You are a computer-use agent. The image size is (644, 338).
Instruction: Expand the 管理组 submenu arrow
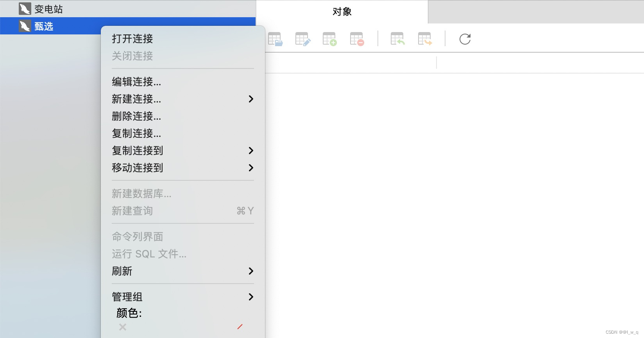(251, 297)
